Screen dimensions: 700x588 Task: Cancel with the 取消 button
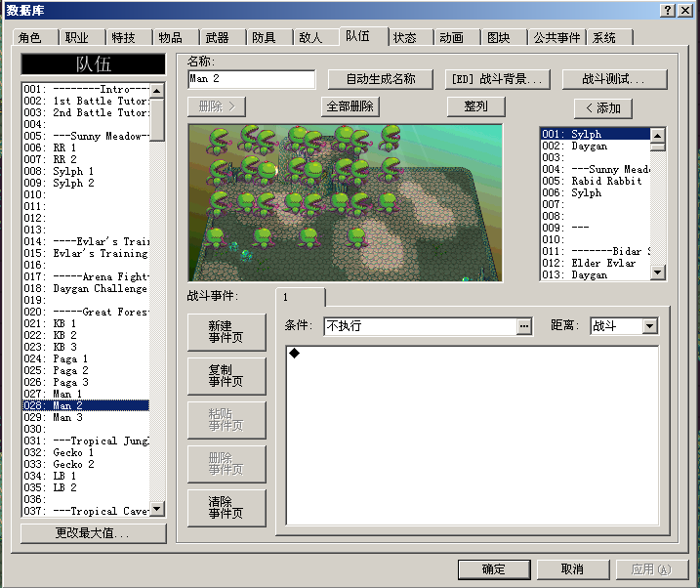pyautogui.click(x=573, y=569)
